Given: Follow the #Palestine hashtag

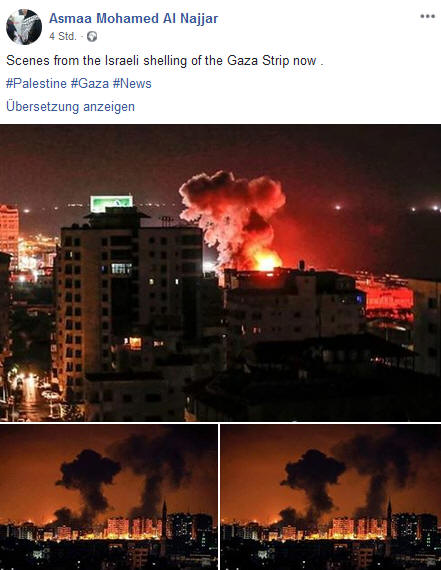Looking at the screenshot, I should (x=36, y=84).
